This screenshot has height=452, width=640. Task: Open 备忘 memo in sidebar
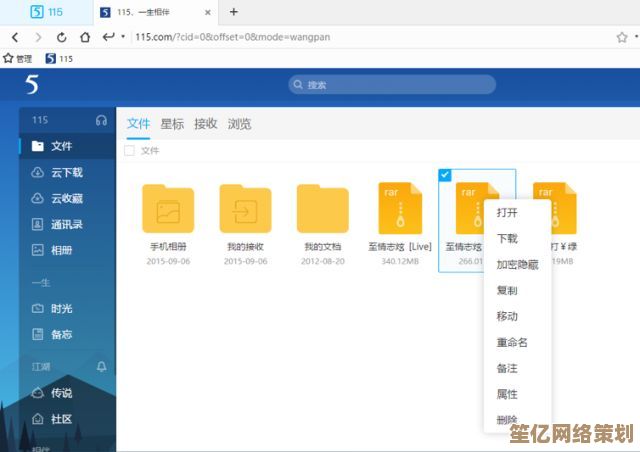(61, 334)
